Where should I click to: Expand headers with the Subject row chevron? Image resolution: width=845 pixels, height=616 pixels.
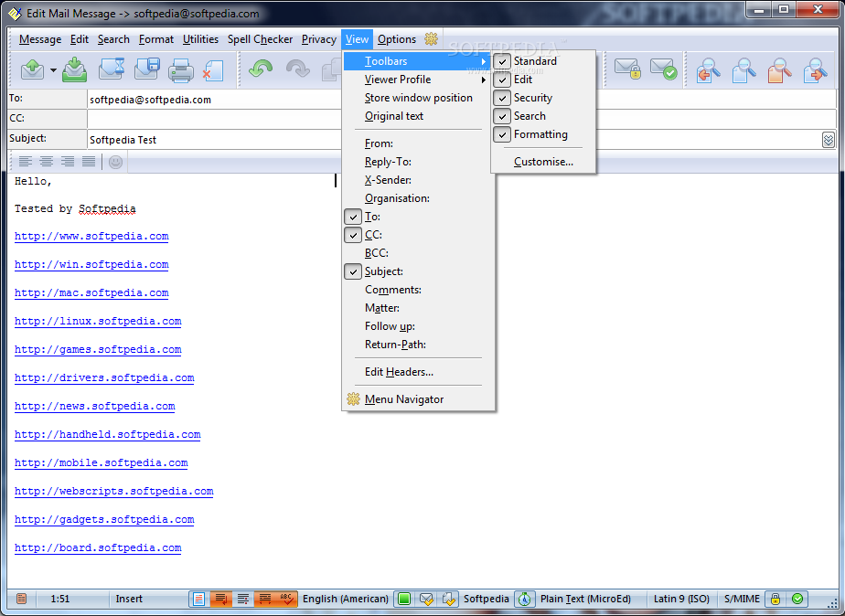[x=829, y=140]
